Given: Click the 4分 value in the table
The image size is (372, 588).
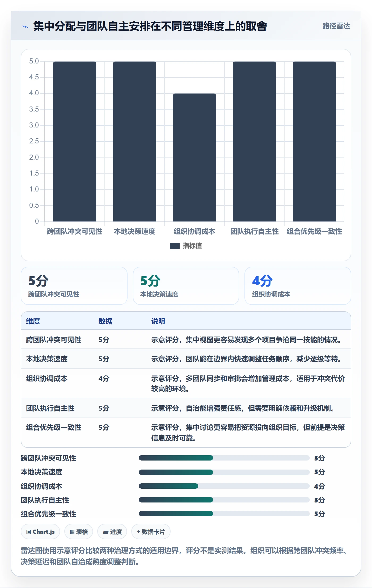Looking at the screenshot, I should 104,378.
